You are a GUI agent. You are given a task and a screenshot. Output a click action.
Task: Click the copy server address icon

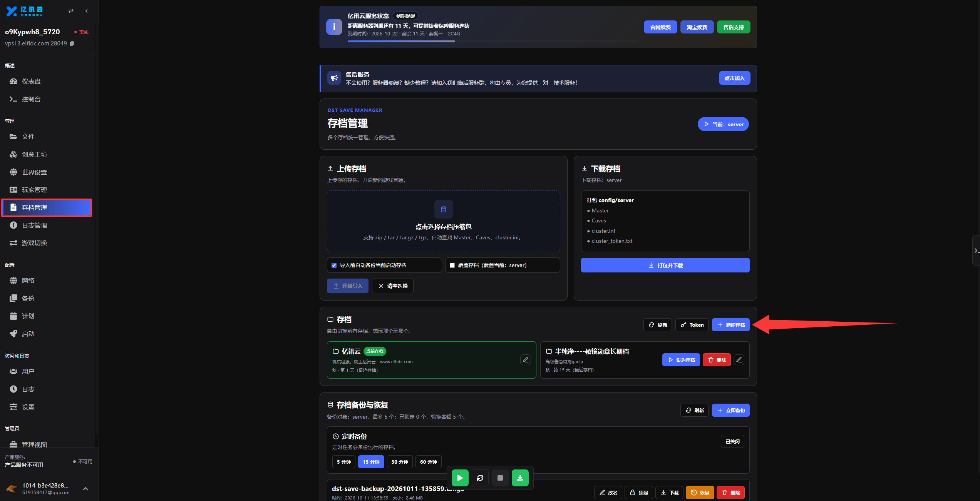click(x=72, y=43)
